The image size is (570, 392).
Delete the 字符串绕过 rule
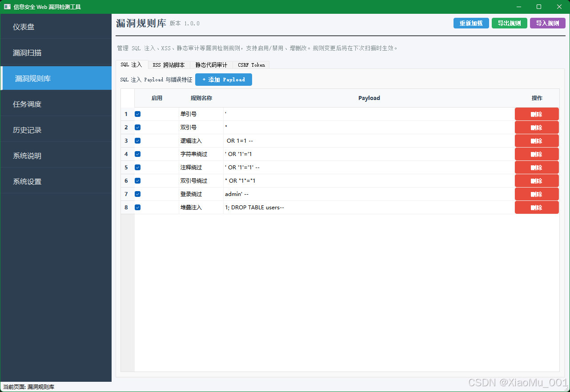click(x=537, y=154)
